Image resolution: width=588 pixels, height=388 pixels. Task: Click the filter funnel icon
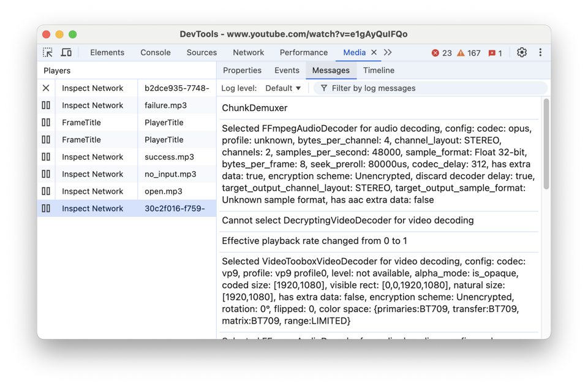tap(323, 88)
